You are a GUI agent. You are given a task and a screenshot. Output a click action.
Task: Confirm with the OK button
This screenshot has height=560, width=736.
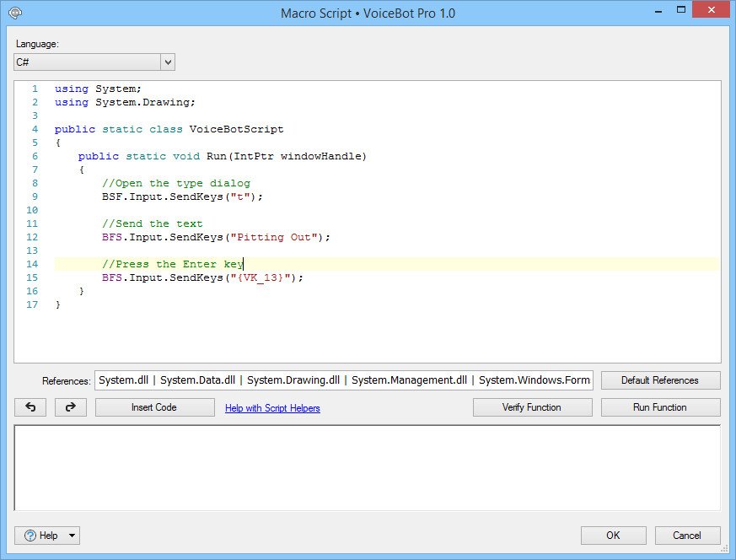pos(613,536)
